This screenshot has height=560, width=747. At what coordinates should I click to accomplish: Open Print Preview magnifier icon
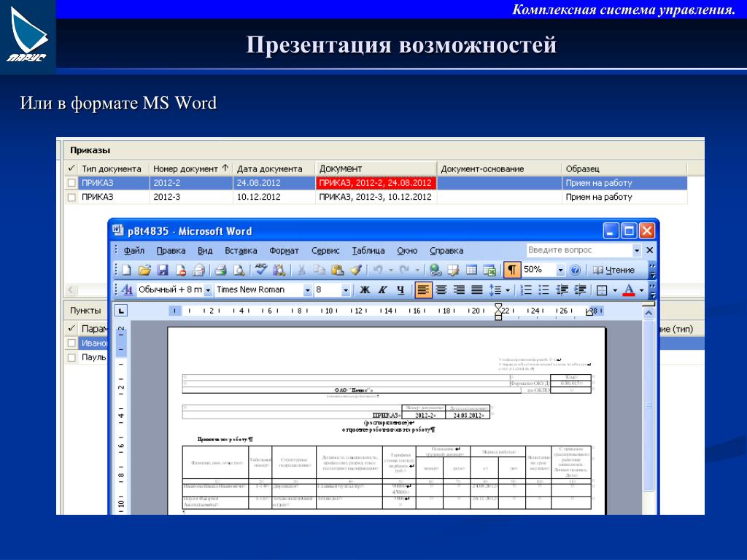pos(239,271)
